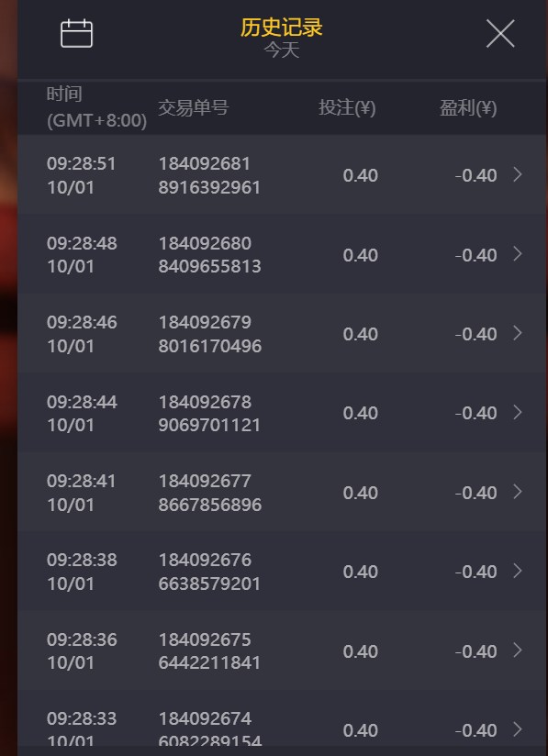Expand details for transaction ending 6638579201
The height and width of the screenshot is (756, 548).
(x=516, y=571)
